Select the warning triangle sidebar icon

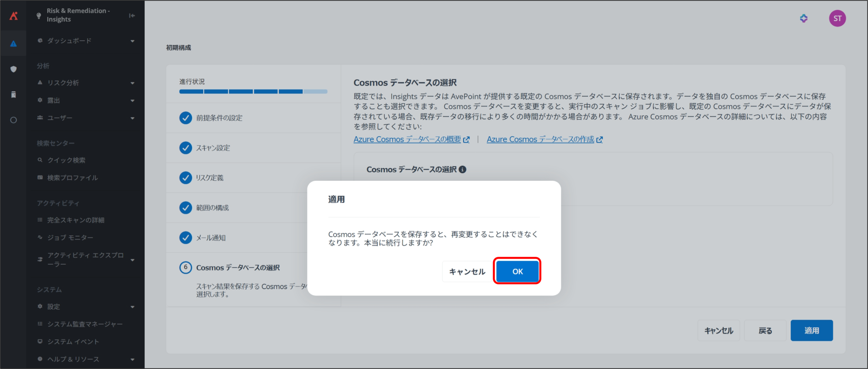pyautogui.click(x=14, y=44)
